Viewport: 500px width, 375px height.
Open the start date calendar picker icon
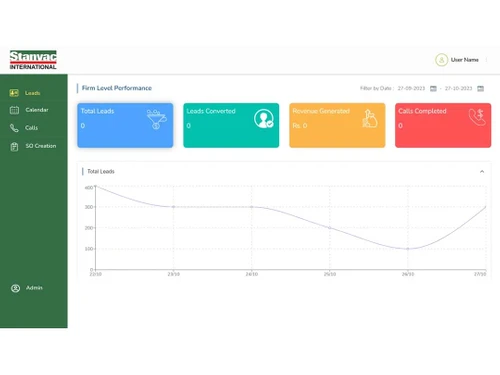[433, 88]
